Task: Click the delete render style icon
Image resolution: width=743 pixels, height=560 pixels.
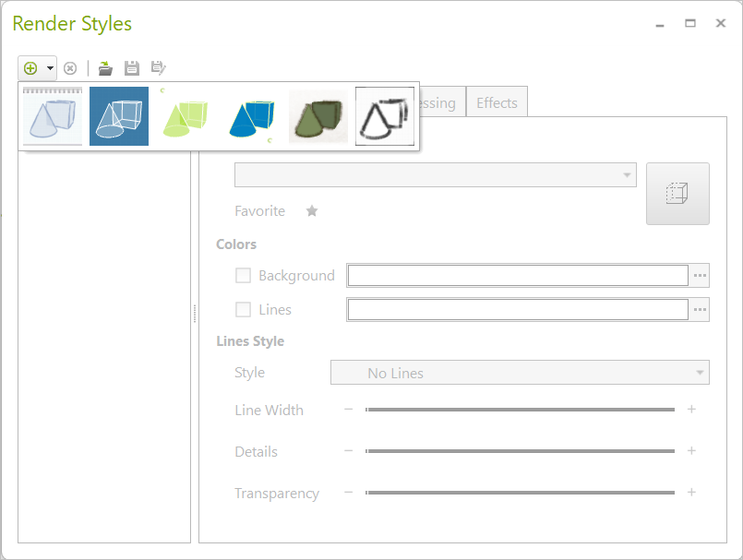Action: point(70,67)
